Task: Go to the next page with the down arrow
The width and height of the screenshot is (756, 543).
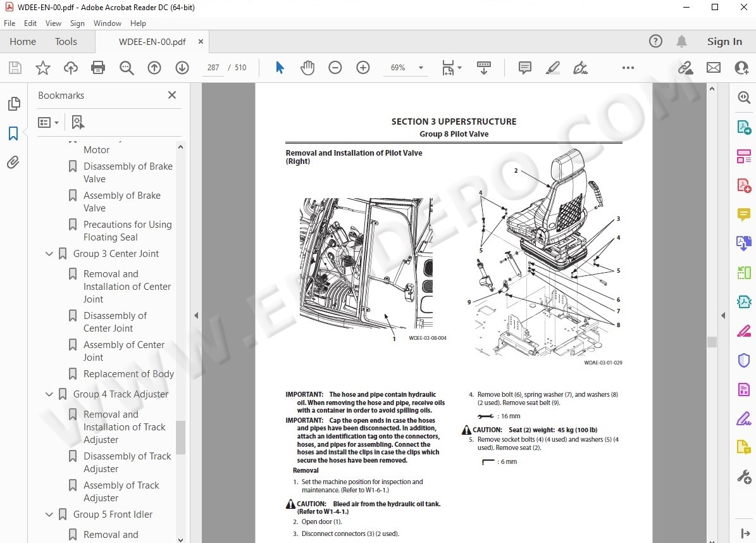Action: tap(182, 68)
